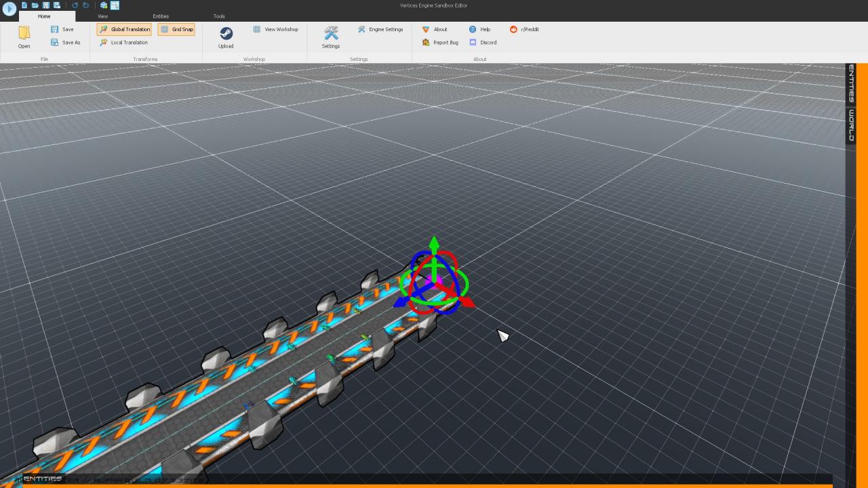The image size is (868, 488).
Task: Switch to the Entities ribbon tab
Action: [x=161, y=16]
